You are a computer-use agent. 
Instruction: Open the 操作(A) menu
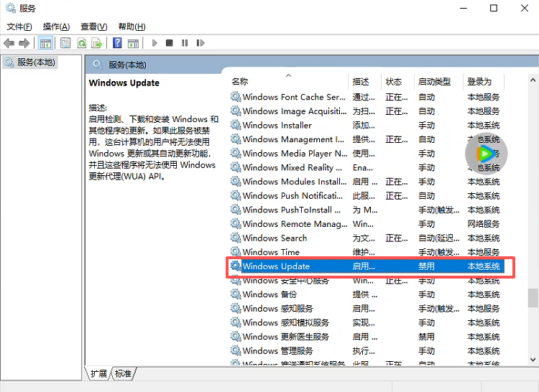(56, 27)
